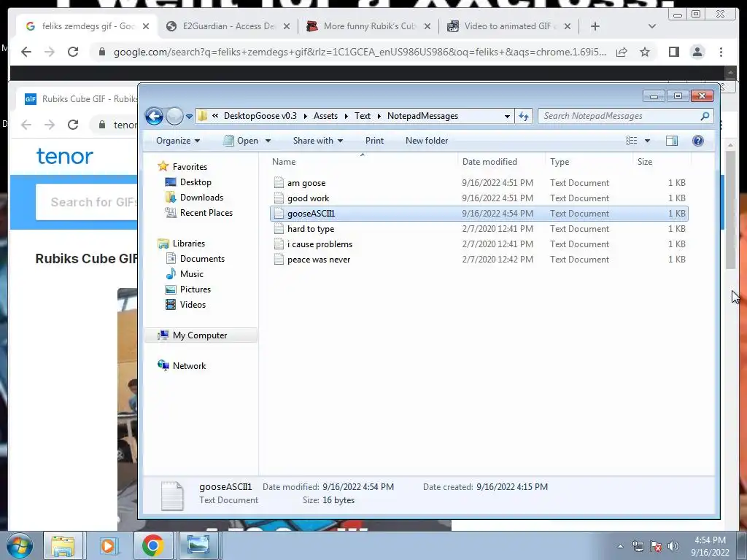Screen dimensions: 747x560
Task: Switch to Video to animated GIF tab
Action: (x=508, y=26)
